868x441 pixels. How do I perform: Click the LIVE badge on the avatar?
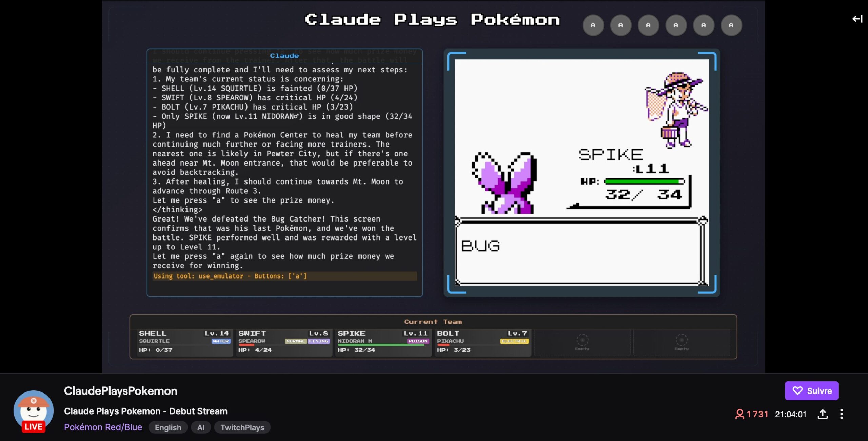coord(34,427)
